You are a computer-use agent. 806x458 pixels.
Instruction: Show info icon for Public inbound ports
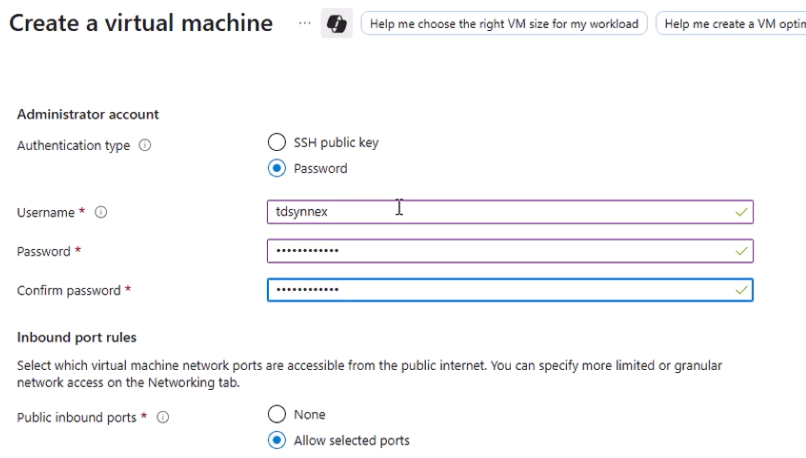coord(162,417)
